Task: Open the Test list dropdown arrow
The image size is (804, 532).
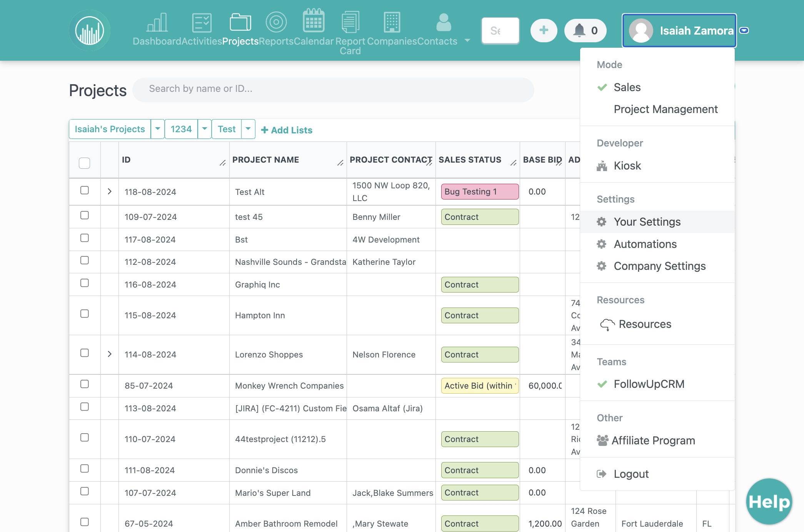Action: (x=248, y=129)
